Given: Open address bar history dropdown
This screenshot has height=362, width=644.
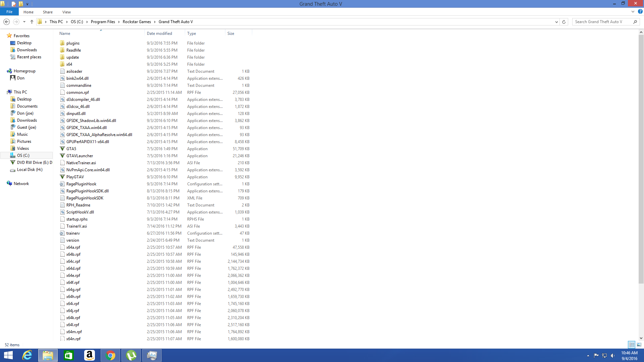Looking at the screenshot, I should (556, 22).
